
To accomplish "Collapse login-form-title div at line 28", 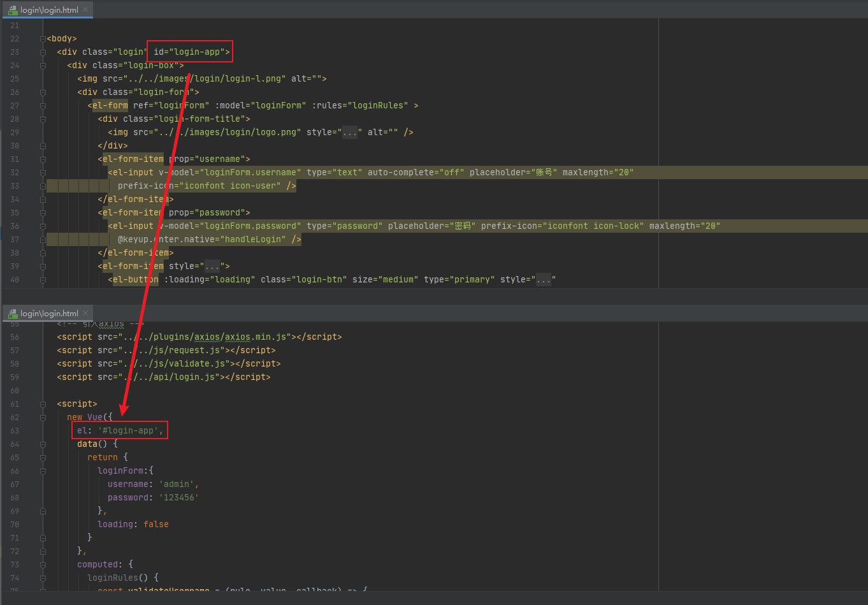I will click(x=43, y=119).
